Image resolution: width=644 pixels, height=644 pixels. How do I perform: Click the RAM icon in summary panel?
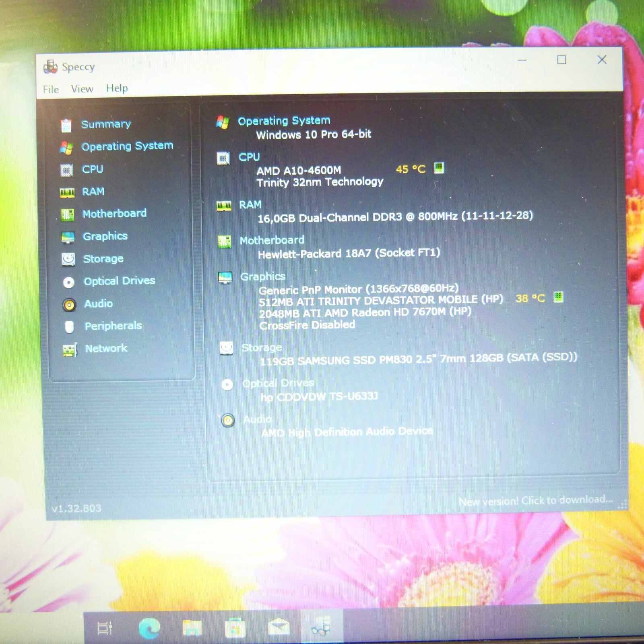tap(224, 206)
